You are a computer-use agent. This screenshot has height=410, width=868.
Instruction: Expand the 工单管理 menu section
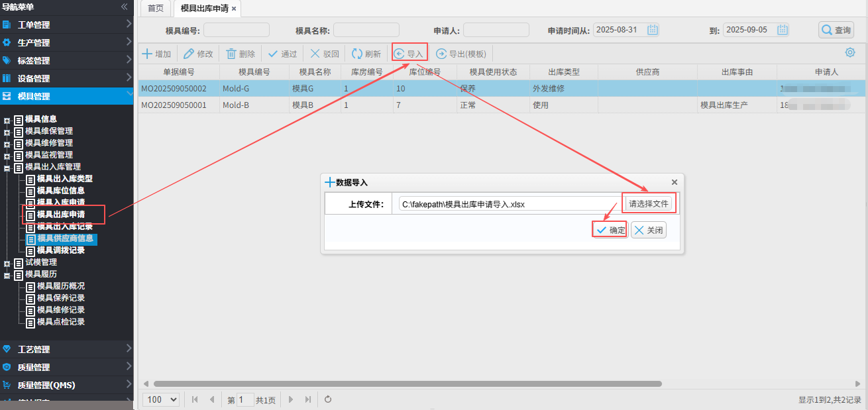[66, 25]
